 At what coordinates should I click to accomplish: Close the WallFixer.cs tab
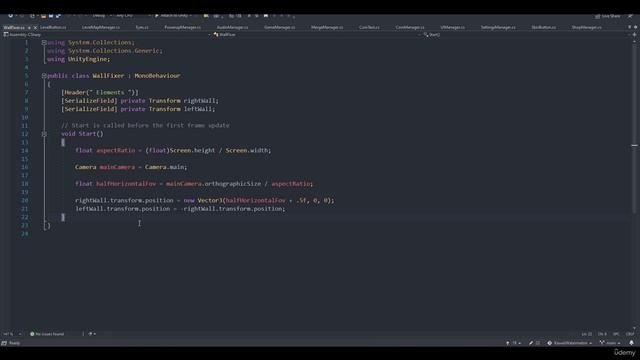(35, 28)
